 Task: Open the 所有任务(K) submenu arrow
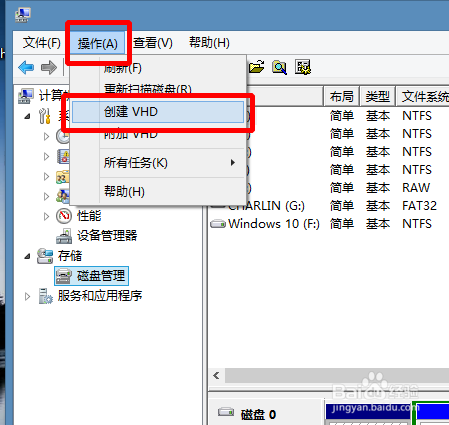pos(233,163)
